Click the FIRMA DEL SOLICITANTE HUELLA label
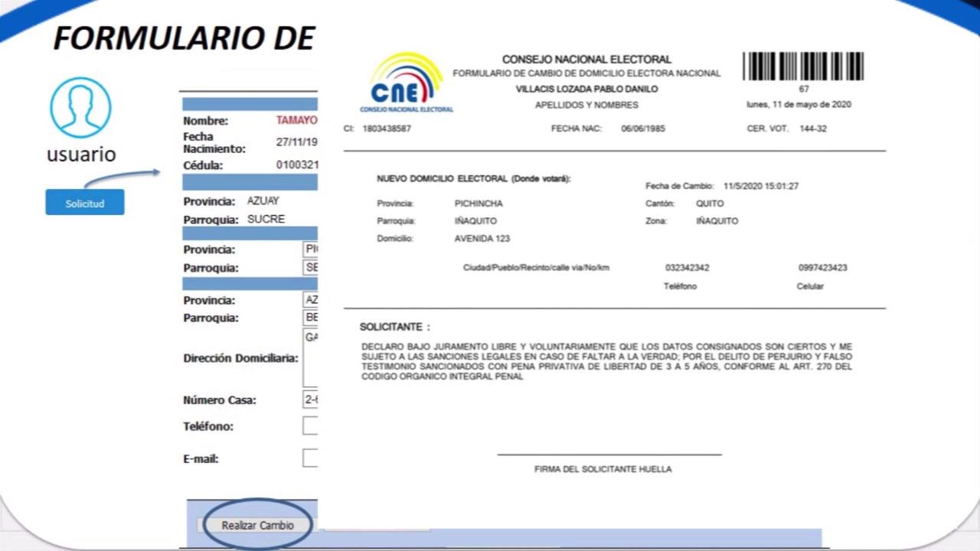 point(603,469)
